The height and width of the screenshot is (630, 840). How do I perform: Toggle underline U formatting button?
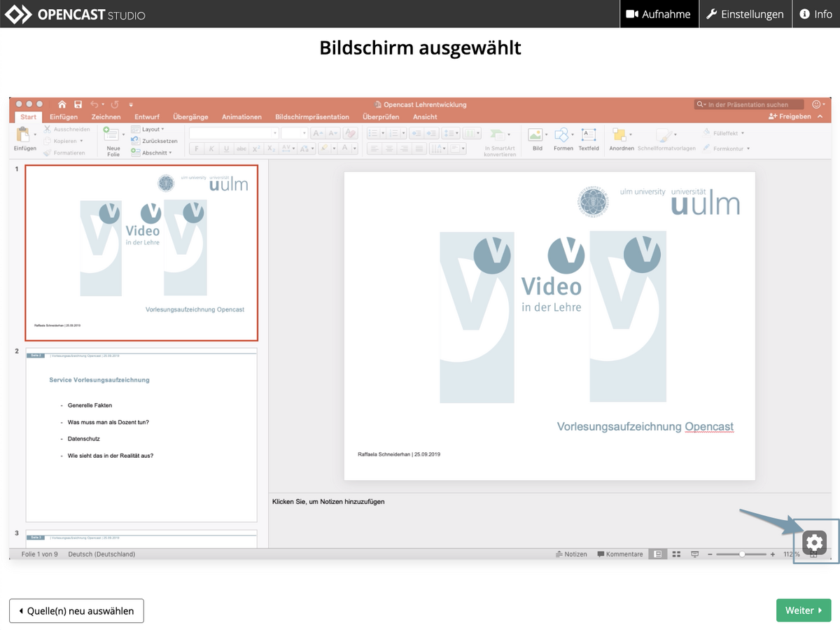[x=227, y=148]
